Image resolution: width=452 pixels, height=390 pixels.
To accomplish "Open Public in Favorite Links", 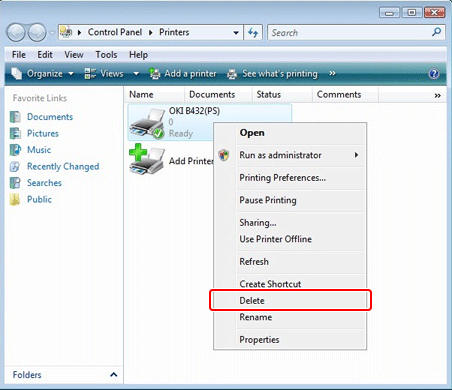I will click(39, 199).
